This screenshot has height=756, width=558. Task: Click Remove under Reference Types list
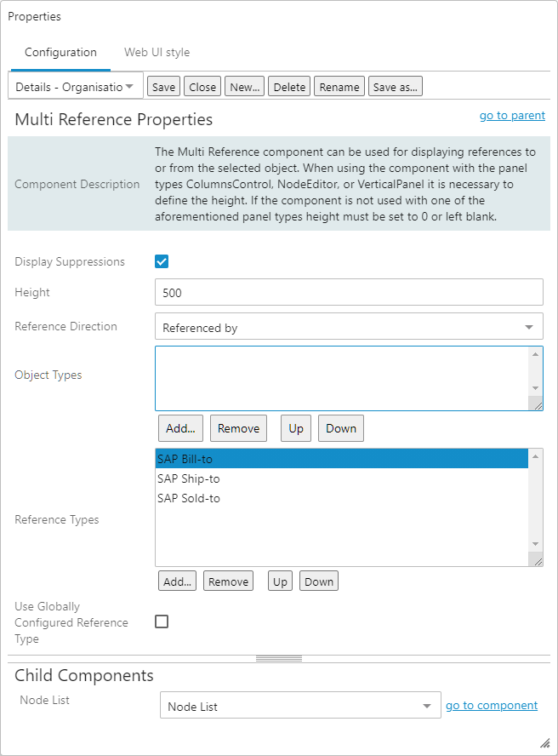click(228, 581)
